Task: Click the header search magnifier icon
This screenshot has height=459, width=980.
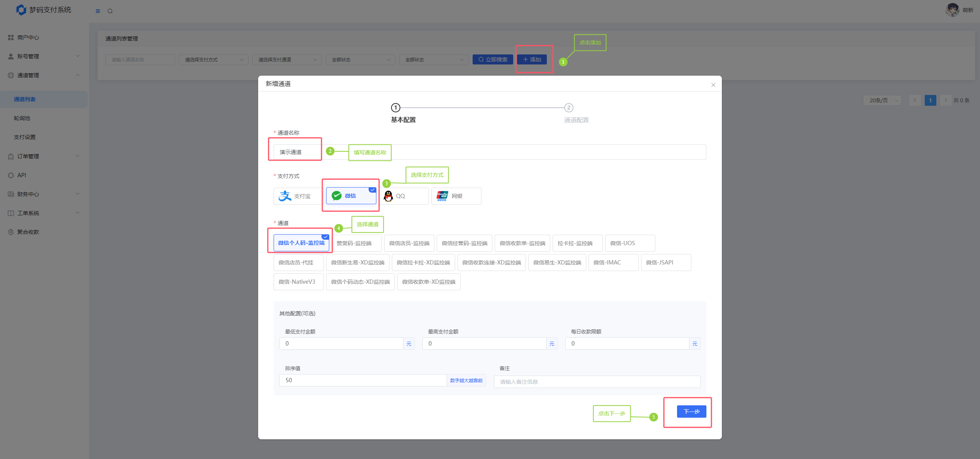Action: pos(110,11)
